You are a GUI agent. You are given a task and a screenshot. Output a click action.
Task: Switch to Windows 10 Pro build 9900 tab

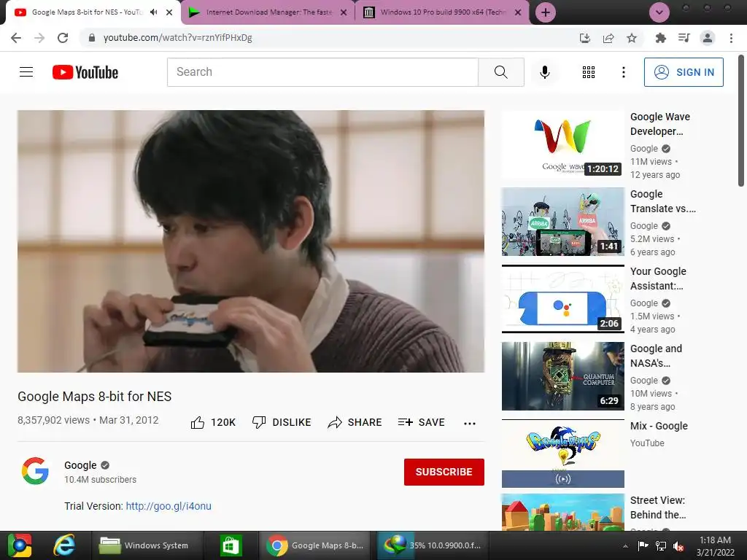pyautogui.click(x=443, y=12)
